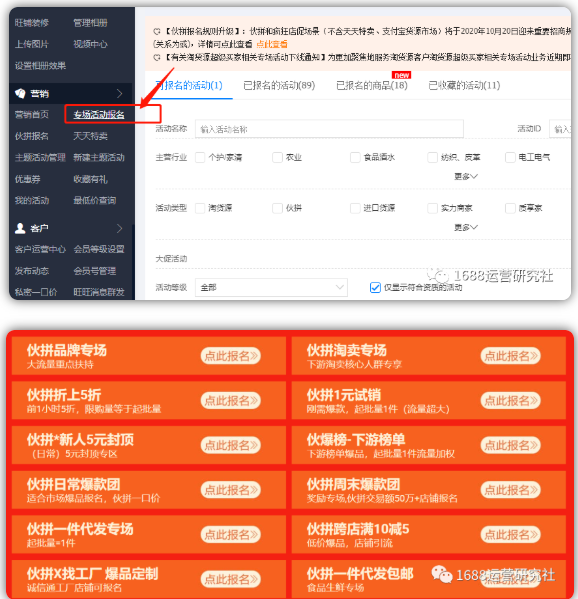Check the 个护/家清 industry checkbox
Image resolution: width=578 pixels, height=599 pixels.
click(x=200, y=157)
